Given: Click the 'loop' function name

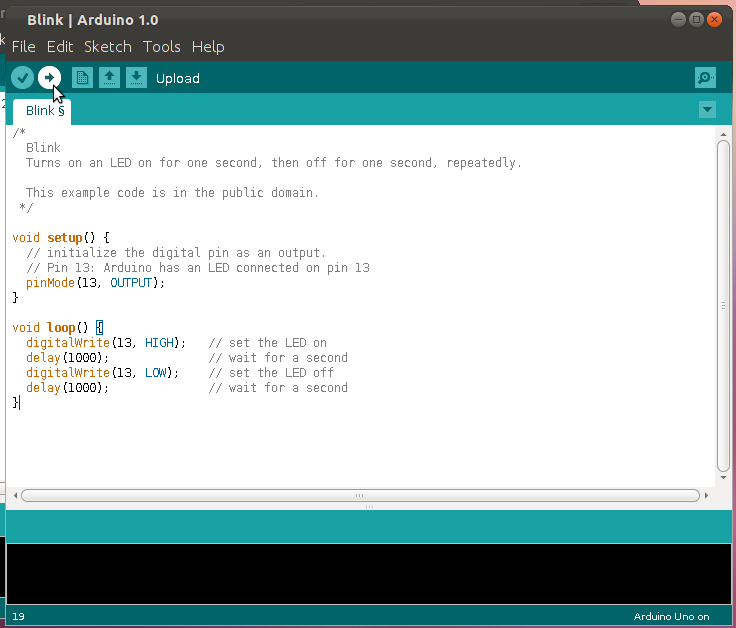Looking at the screenshot, I should click(x=61, y=328).
